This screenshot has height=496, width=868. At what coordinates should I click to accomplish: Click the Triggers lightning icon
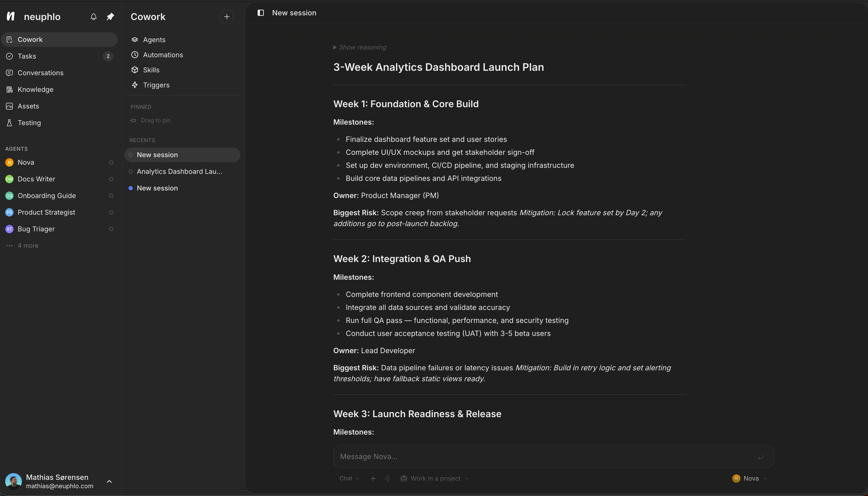coord(135,85)
